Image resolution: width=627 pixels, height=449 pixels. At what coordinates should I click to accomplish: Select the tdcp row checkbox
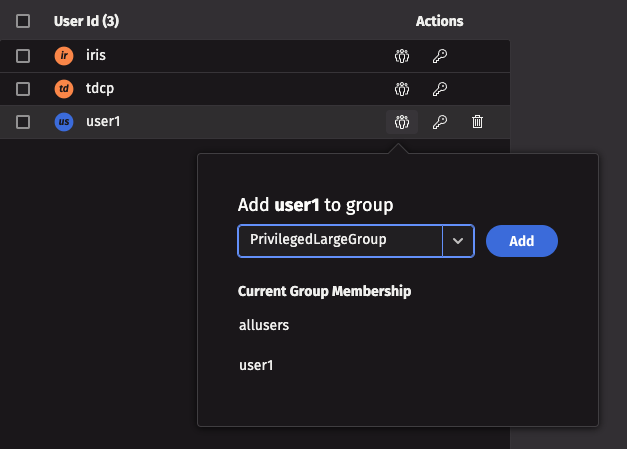pos(23,90)
